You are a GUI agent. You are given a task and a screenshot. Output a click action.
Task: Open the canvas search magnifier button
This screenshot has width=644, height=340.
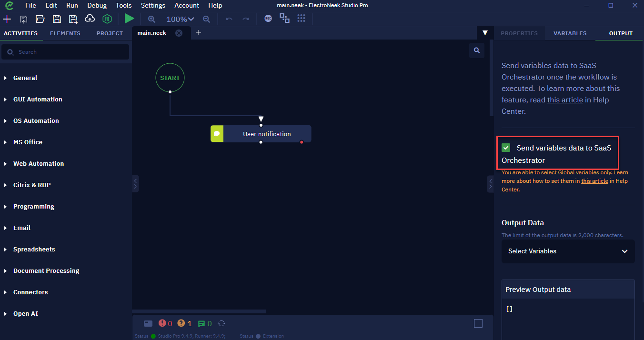(x=476, y=50)
